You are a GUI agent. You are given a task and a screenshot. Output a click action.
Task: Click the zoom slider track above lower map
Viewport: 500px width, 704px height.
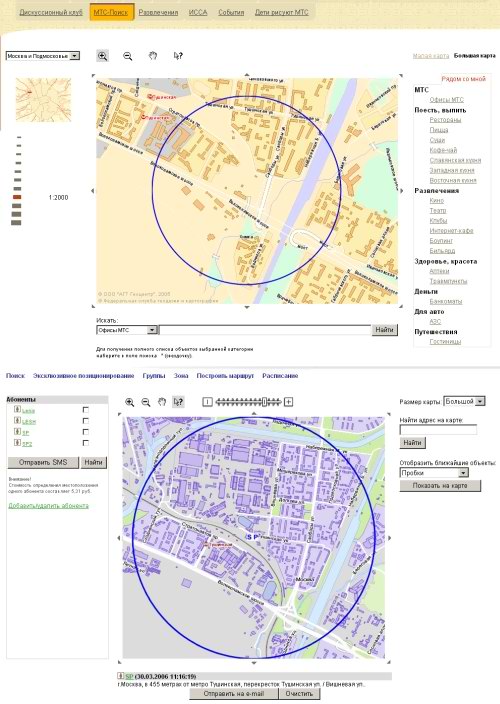click(x=248, y=402)
